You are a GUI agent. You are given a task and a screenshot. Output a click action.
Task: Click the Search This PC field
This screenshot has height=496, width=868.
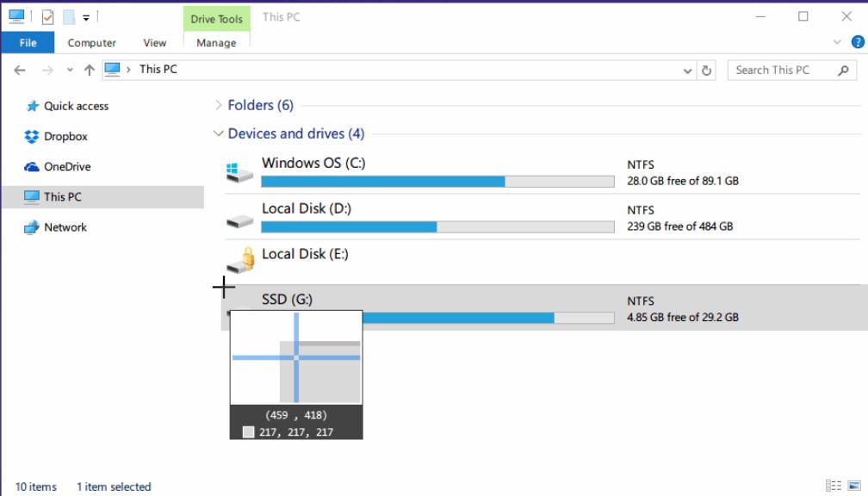coord(782,71)
